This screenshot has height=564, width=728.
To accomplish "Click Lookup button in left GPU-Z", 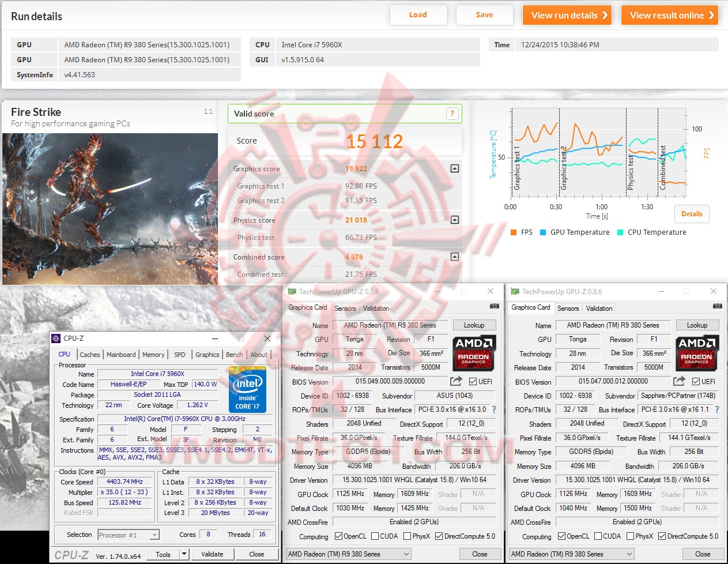I will pos(474,325).
